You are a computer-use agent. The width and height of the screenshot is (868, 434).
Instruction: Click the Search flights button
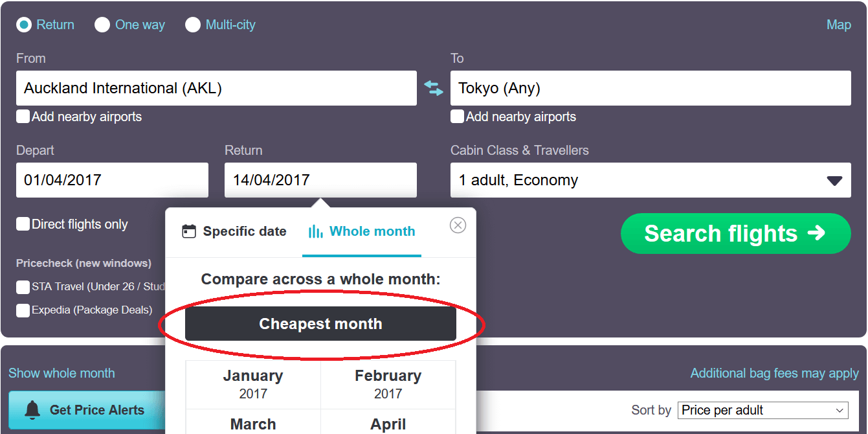736,233
